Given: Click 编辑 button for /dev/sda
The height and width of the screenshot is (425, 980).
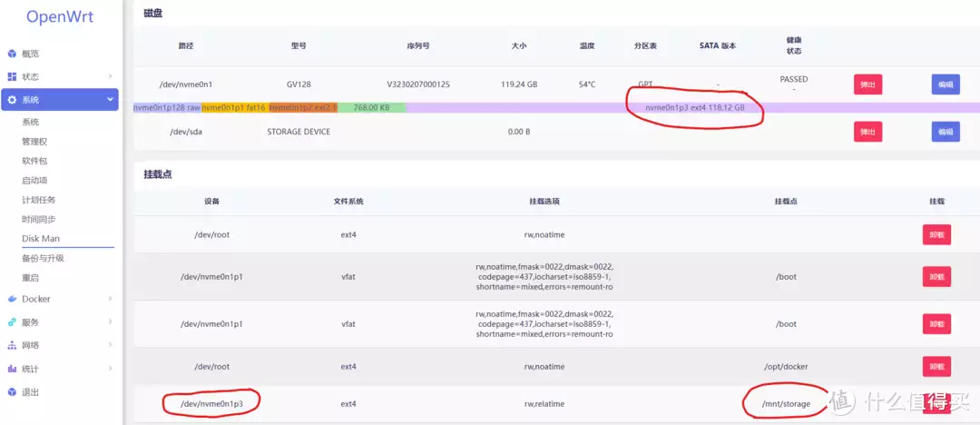Looking at the screenshot, I should (946, 132).
